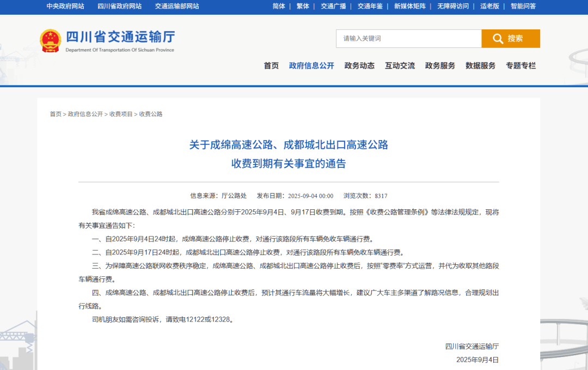The height and width of the screenshot is (370, 588).
Task: Open the 新媒体矩阵 link
Action: pos(410,6)
